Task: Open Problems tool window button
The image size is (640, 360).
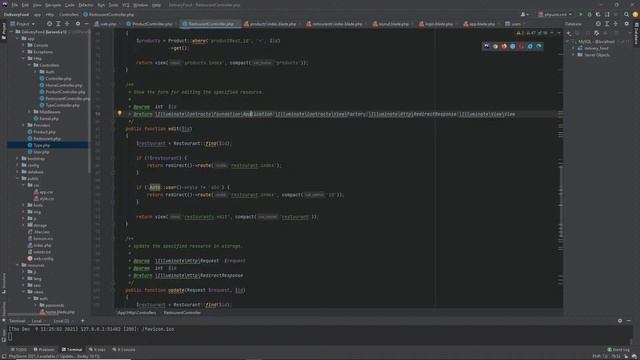Action: click(44, 349)
